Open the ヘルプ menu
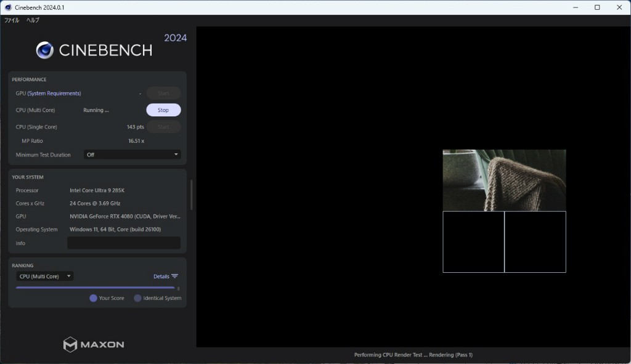 pyautogui.click(x=33, y=20)
